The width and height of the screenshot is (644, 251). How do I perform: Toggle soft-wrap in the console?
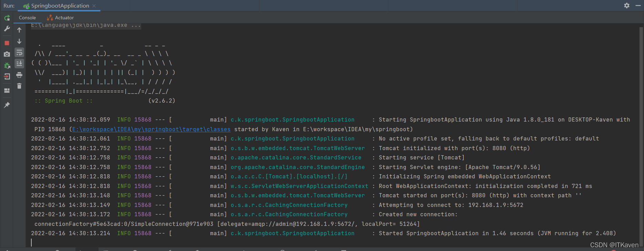19,52
